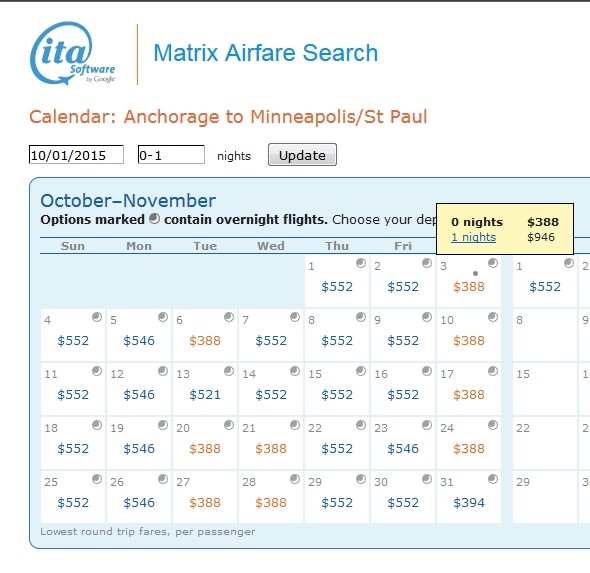The width and height of the screenshot is (590, 573).
Task: Choose the $388 fare on October 21
Action: [x=271, y=449]
